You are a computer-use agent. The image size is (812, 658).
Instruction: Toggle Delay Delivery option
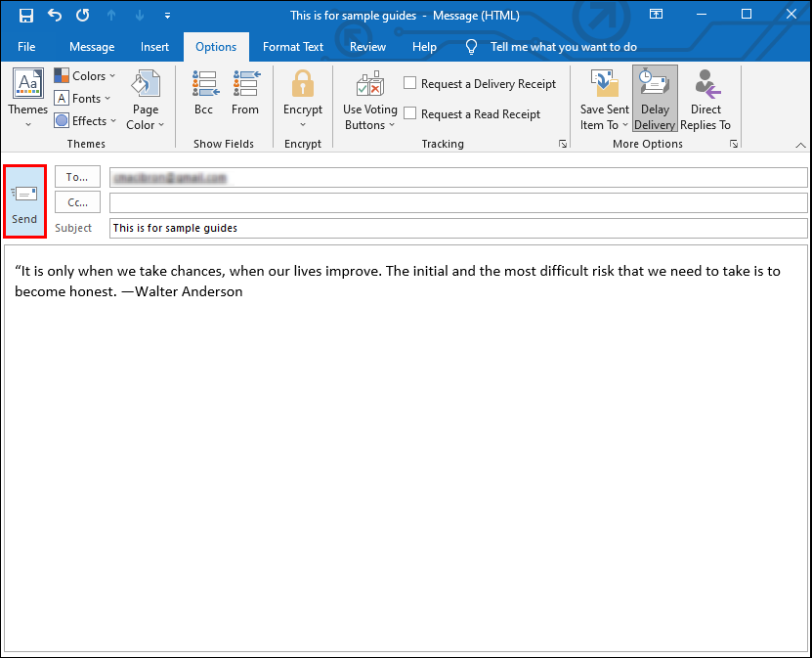[655, 99]
